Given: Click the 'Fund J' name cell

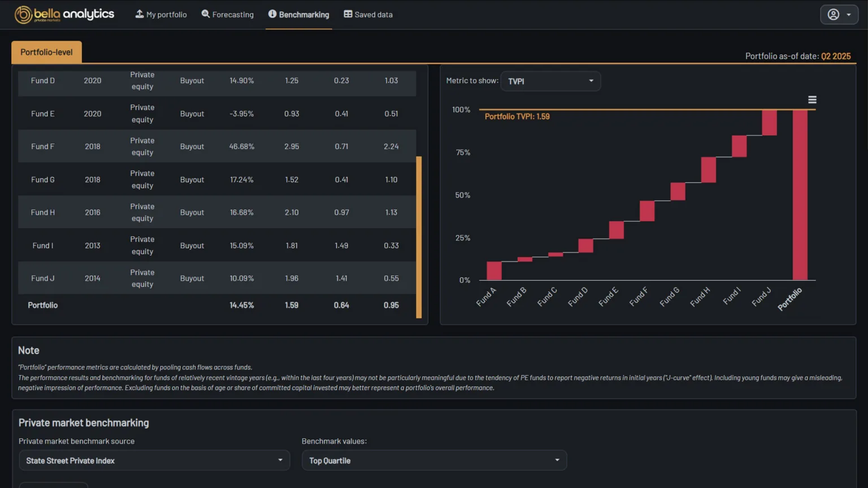Looking at the screenshot, I should (x=43, y=278).
